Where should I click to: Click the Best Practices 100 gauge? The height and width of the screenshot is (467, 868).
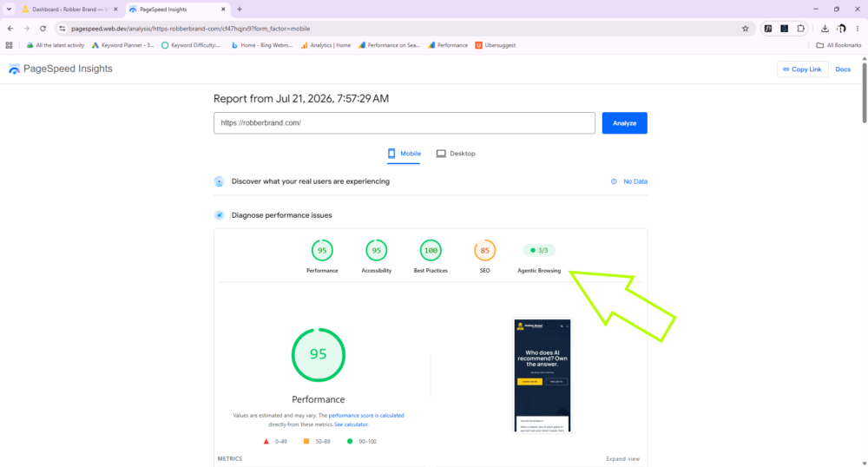pos(431,251)
